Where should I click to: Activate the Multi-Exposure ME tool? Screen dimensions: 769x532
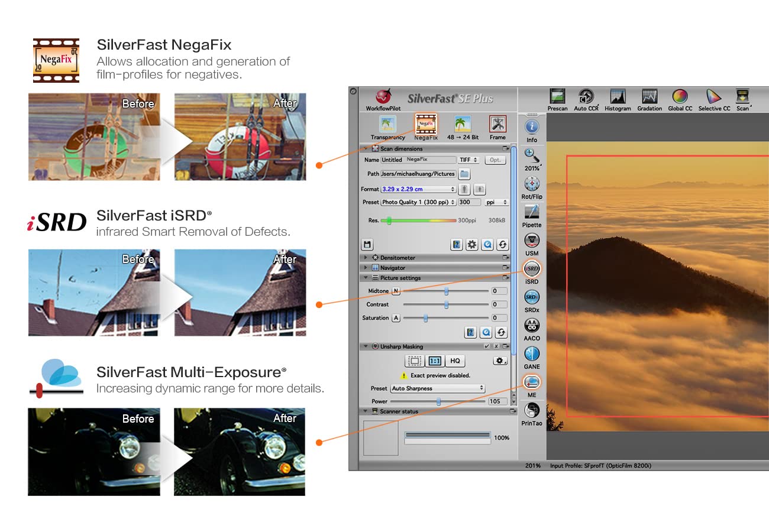point(532,382)
